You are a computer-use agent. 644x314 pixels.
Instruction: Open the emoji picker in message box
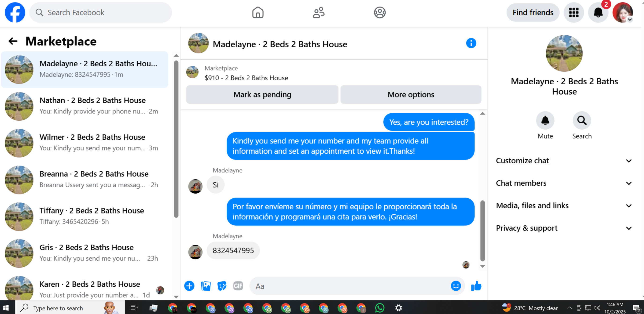[456, 286]
